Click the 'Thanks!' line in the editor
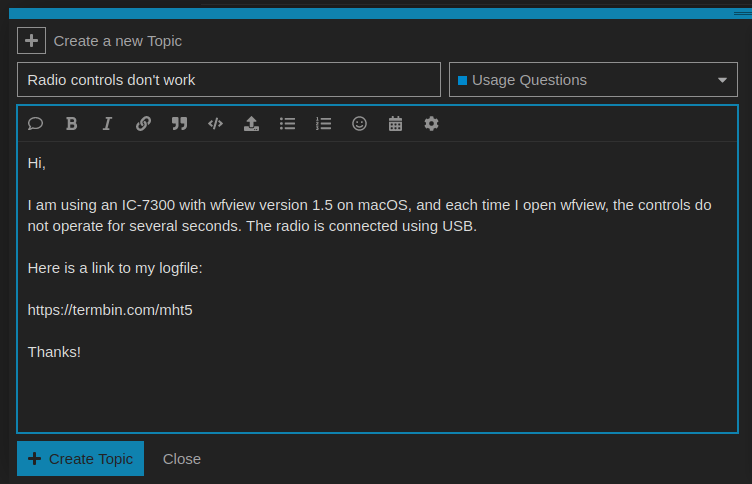752x484 pixels. [x=54, y=352]
